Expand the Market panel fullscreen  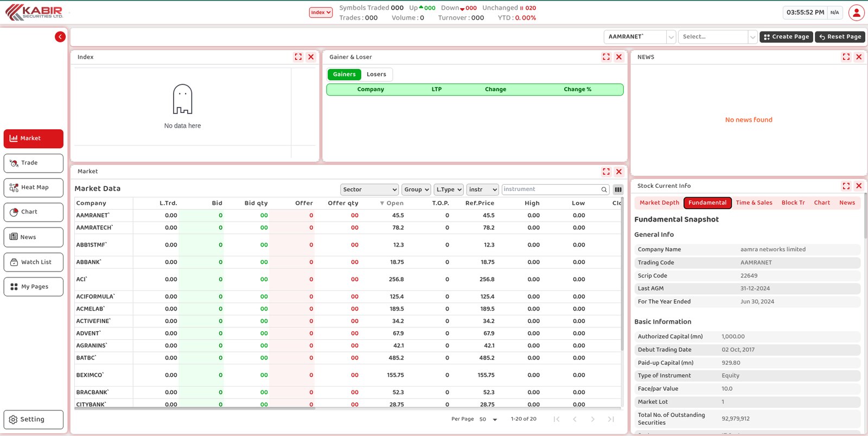(607, 172)
